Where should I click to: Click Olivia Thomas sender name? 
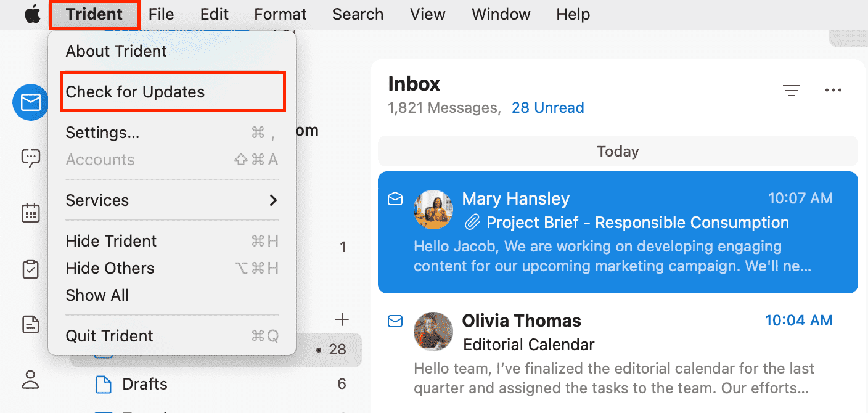coord(522,321)
